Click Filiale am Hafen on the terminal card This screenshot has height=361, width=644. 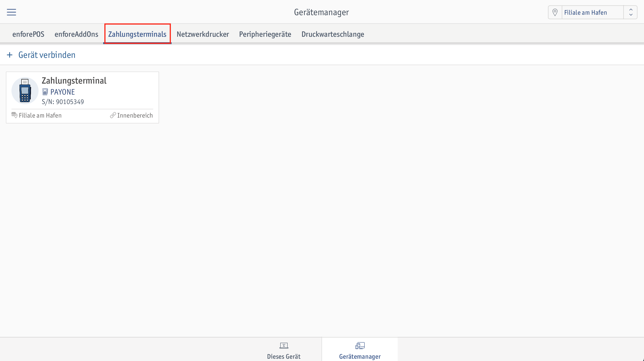[x=40, y=116]
